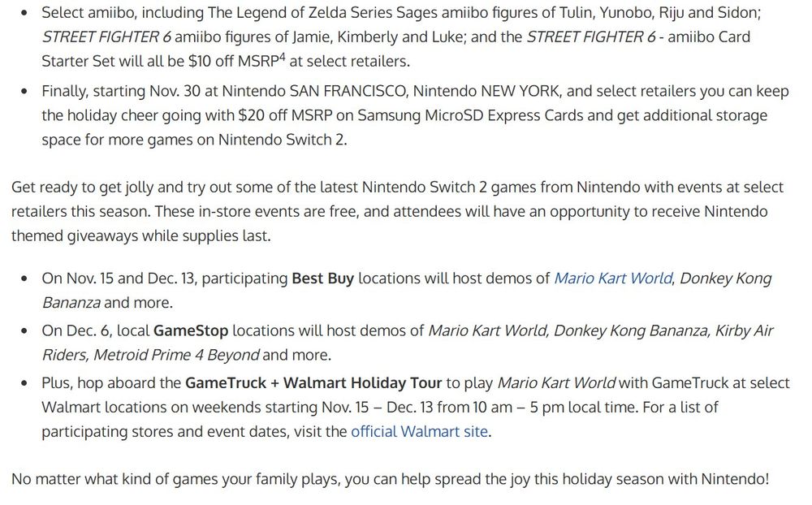812x505 pixels.
Task: Click the bullet before Select amiibo
Action: pos(24,13)
